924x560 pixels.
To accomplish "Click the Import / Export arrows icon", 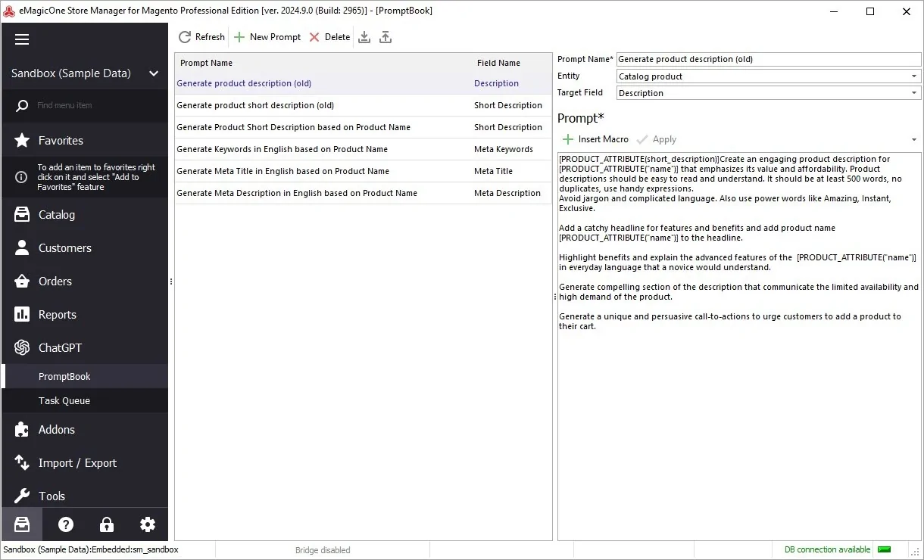I will tap(22, 463).
